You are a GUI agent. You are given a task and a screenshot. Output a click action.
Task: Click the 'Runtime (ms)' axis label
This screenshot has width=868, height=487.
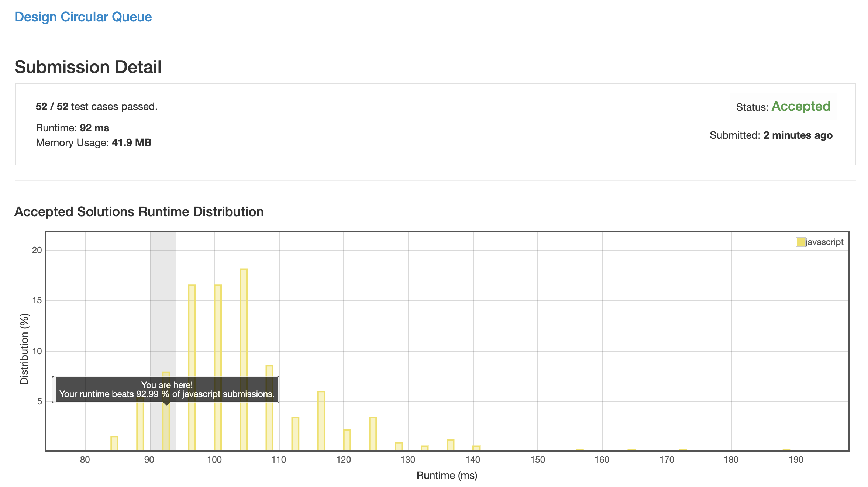tap(447, 475)
